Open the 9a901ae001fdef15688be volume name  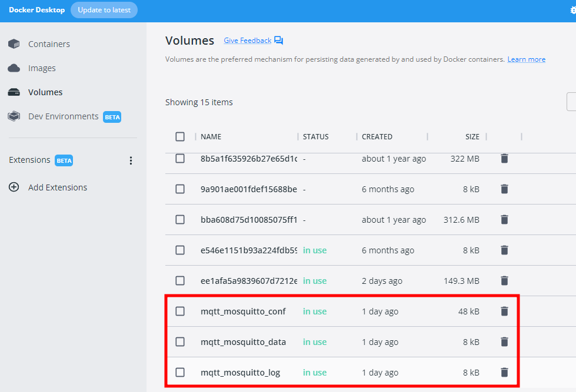tap(249, 189)
